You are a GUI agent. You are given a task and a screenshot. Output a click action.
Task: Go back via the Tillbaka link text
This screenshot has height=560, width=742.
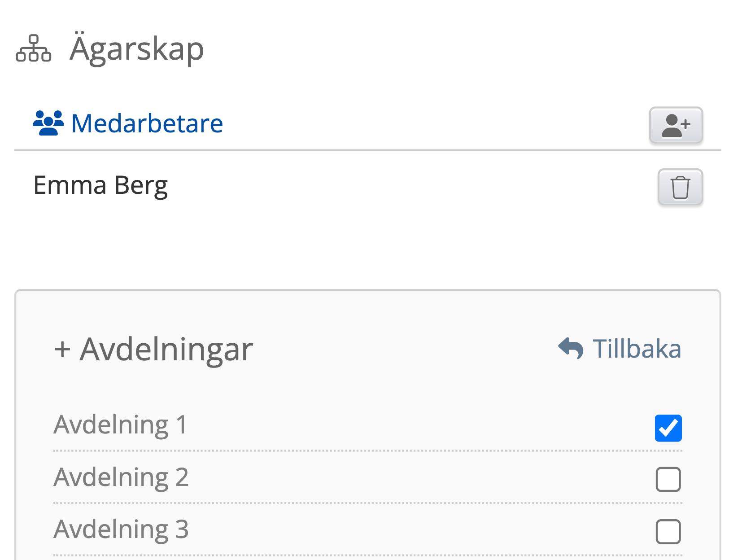tap(637, 349)
